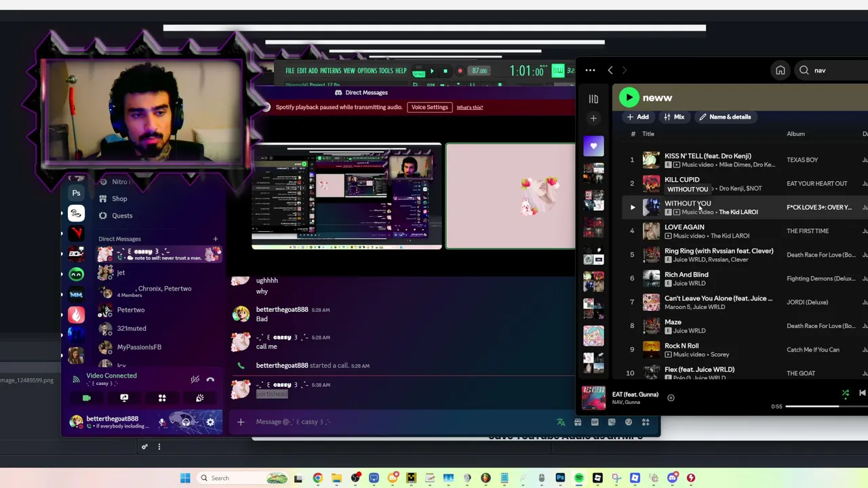The height and width of the screenshot is (488, 868).
Task: Open Liked Songs heart tile in Spotify
Action: click(x=593, y=146)
